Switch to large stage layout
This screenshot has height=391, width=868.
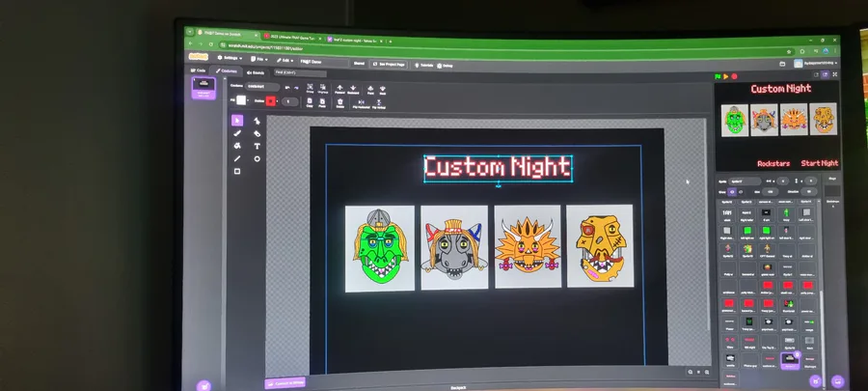(x=825, y=74)
